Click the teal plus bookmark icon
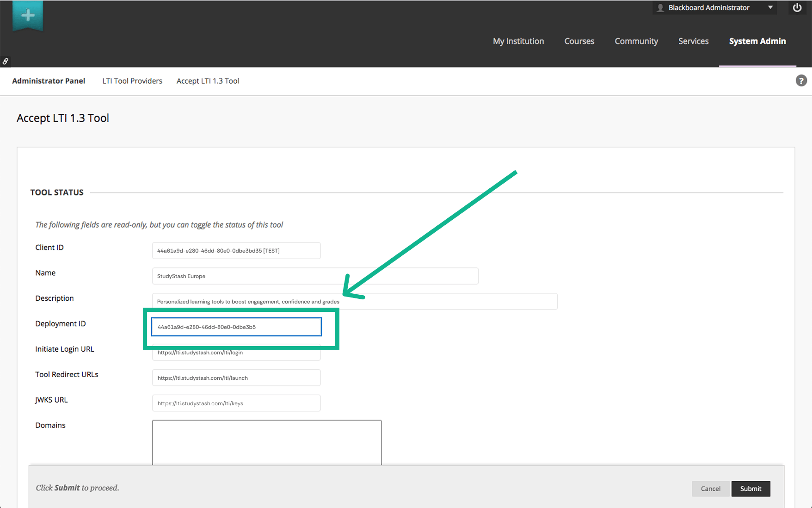The height and width of the screenshot is (508, 812). pyautogui.click(x=28, y=15)
